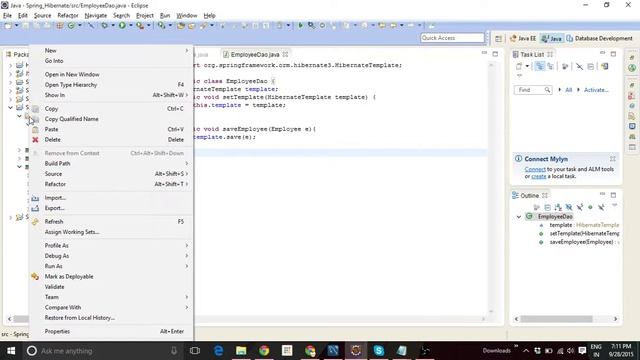Viewport: 640px width, 360px height.
Task: Click the editor horizontal scrollbar
Action: coord(340,319)
